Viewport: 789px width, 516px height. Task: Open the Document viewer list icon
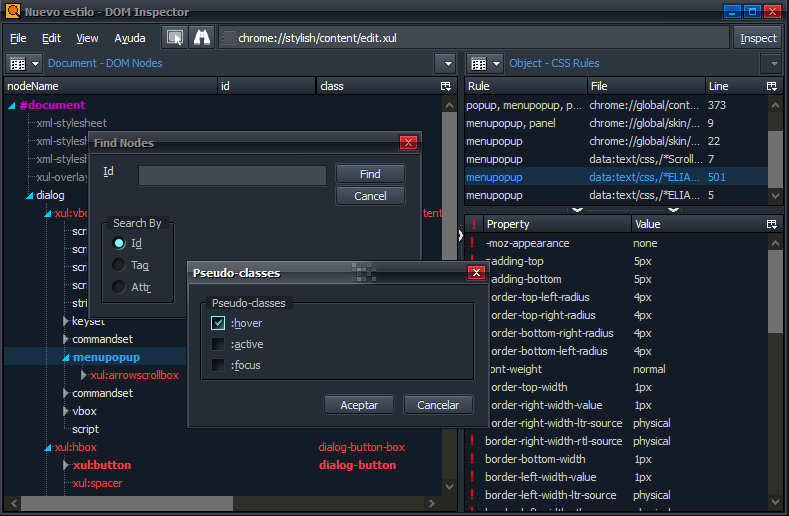click(23, 63)
